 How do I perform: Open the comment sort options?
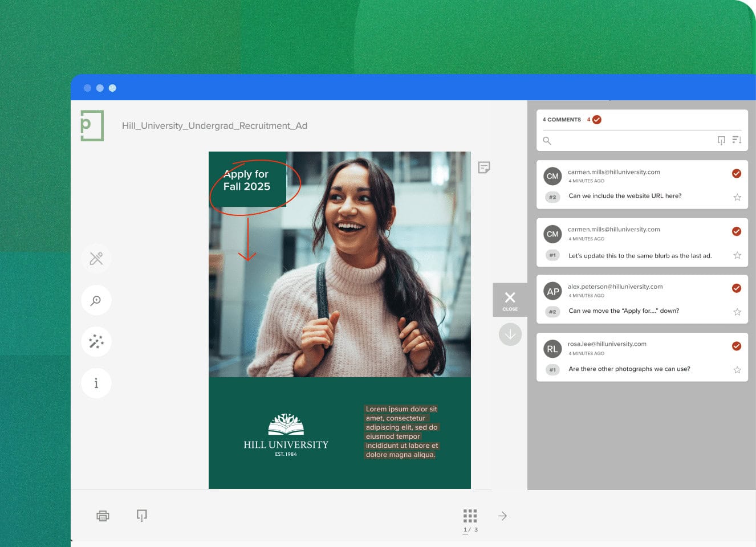click(x=737, y=140)
